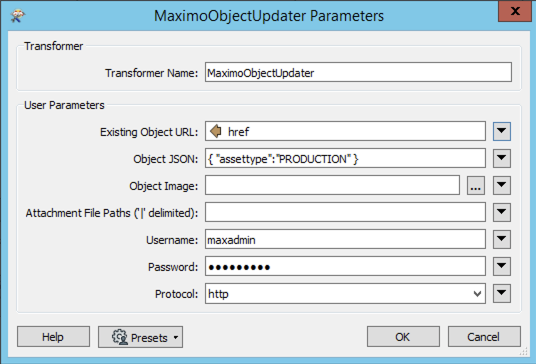Open the Presets dropdown menu

point(140,337)
